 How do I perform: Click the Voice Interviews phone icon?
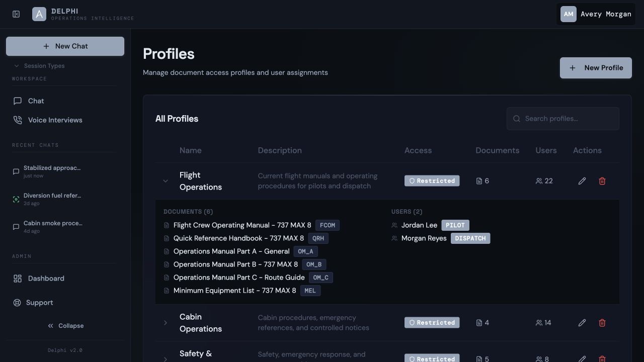pyautogui.click(x=18, y=120)
